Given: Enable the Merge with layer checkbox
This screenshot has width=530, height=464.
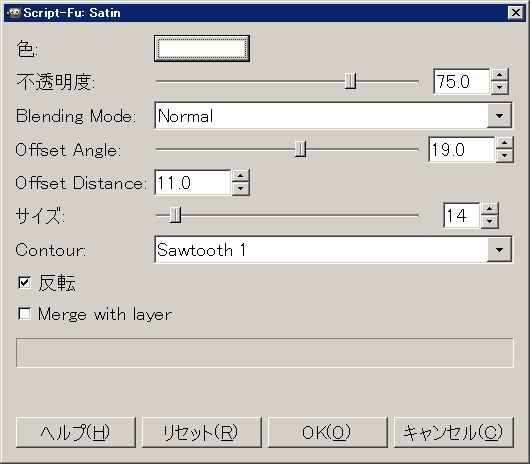Looking at the screenshot, I should pos(24,314).
